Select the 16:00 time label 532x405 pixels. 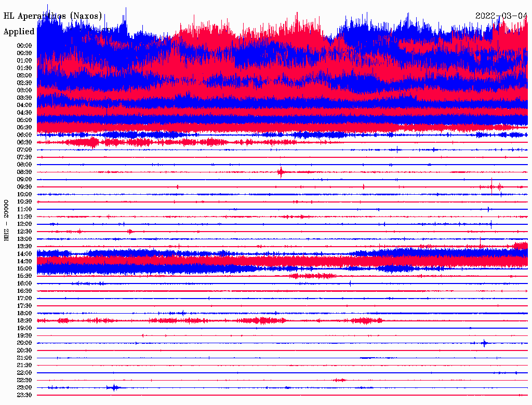pyautogui.click(x=24, y=283)
